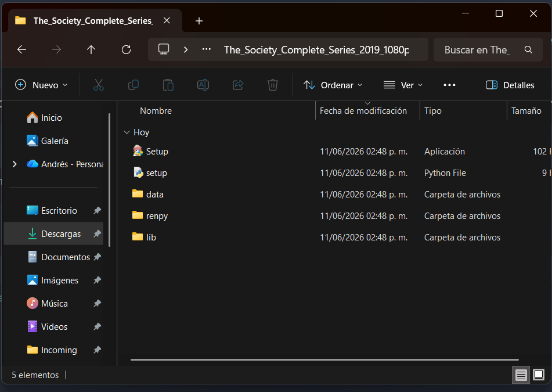Viewport: 552px width, 392px height.
Task: Click the horizontal scrollbar of file list
Action: click(324, 360)
